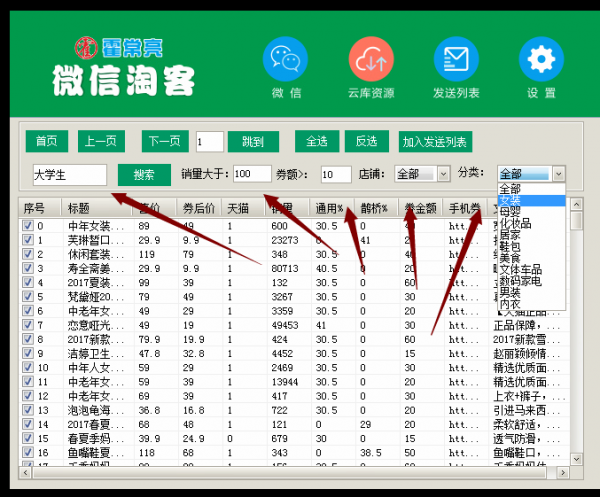The width and height of the screenshot is (600, 497).
Task: Select the 鹊桥% value 38.5
Action: pyautogui.click(x=371, y=453)
